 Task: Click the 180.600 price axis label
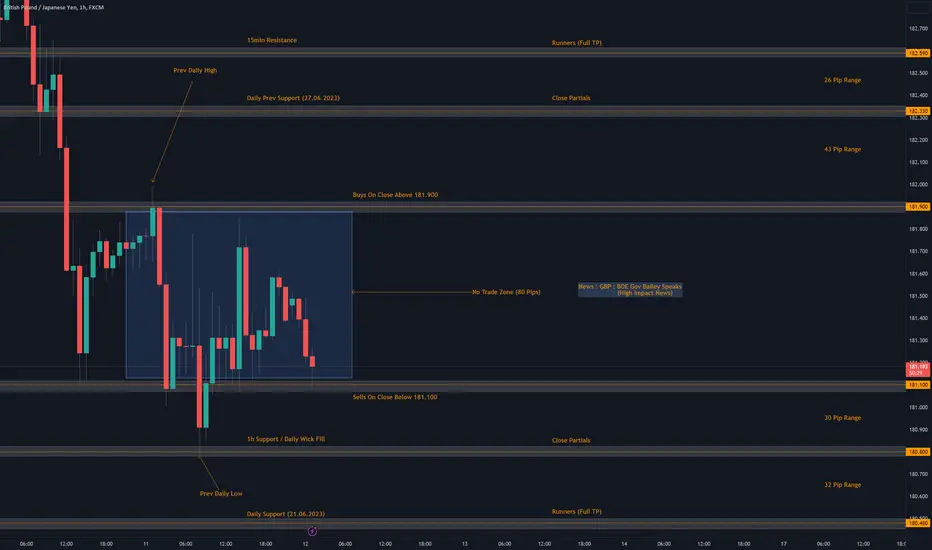click(x=918, y=496)
